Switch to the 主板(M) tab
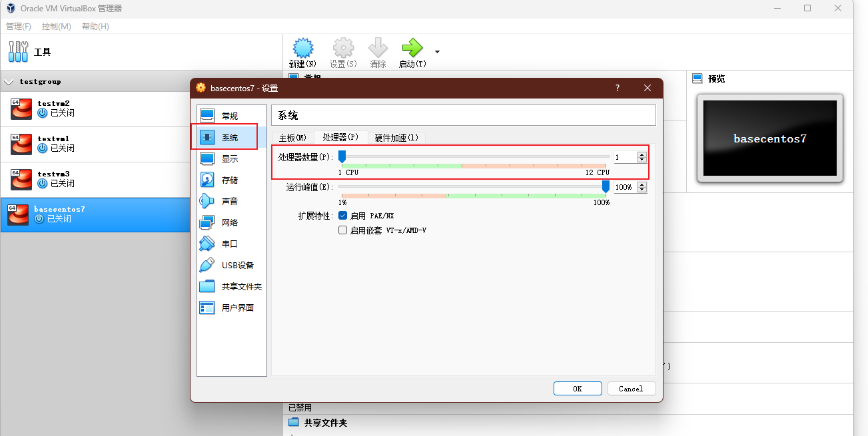The height and width of the screenshot is (436, 868). (x=292, y=138)
